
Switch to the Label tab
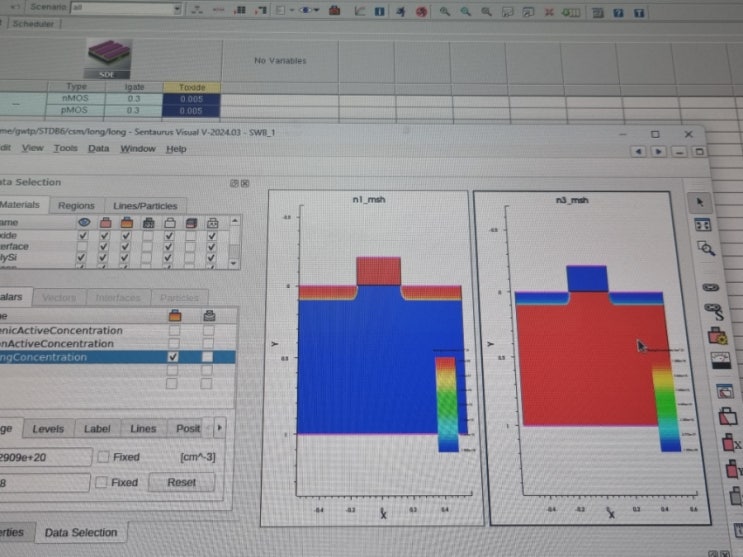coord(97,429)
